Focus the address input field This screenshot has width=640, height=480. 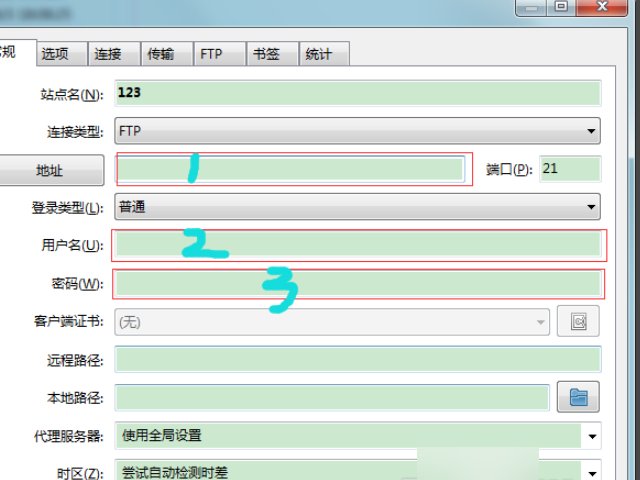291,169
